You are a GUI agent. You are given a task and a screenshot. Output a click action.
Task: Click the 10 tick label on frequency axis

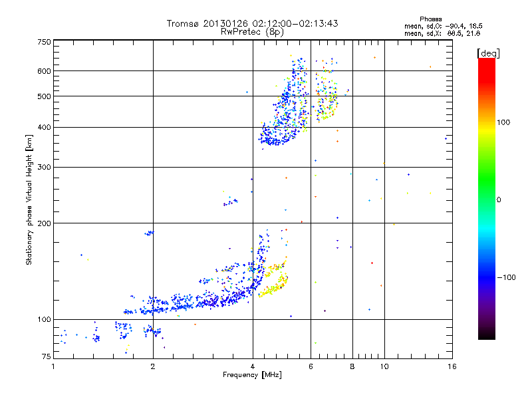[384, 366]
